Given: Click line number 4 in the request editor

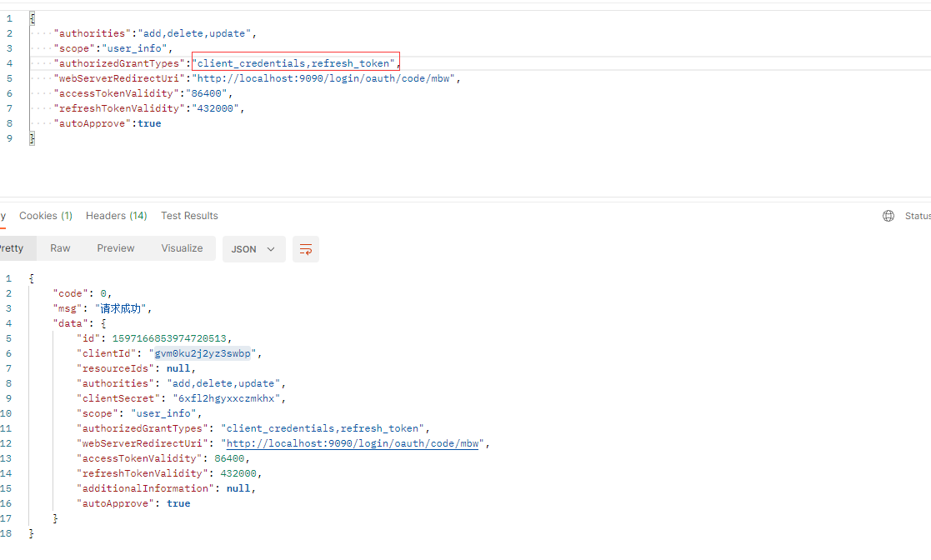Looking at the screenshot, I should (9, 63).
